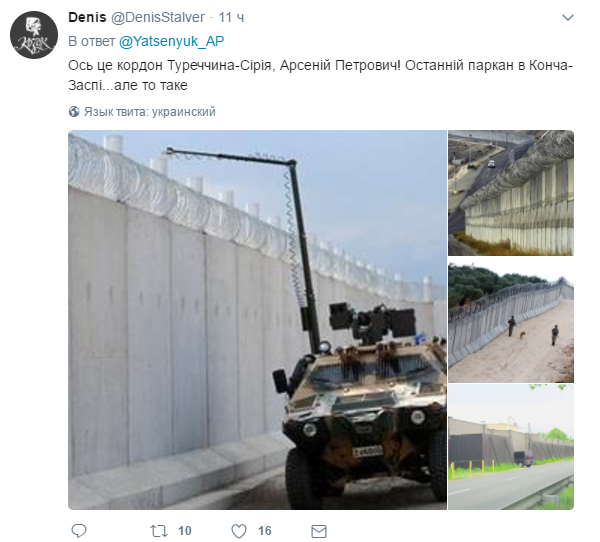The image size is (600, 542).
Task: Open the Denis profile avatar
Action: pos(34,35)
